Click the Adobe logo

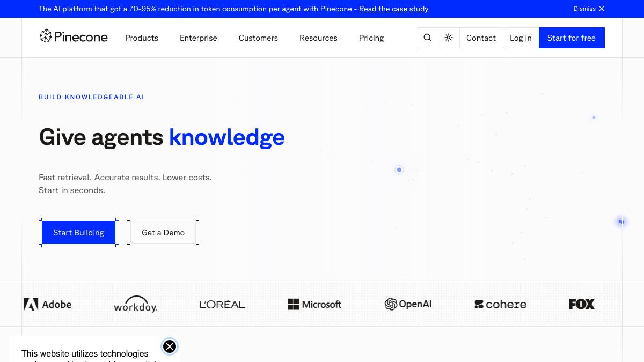(x=48, y=304)
